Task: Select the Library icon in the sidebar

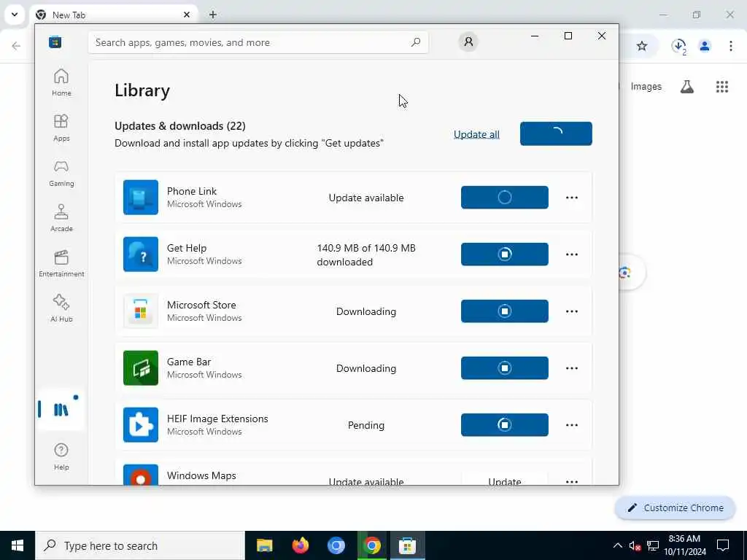Action: [61, 409]
